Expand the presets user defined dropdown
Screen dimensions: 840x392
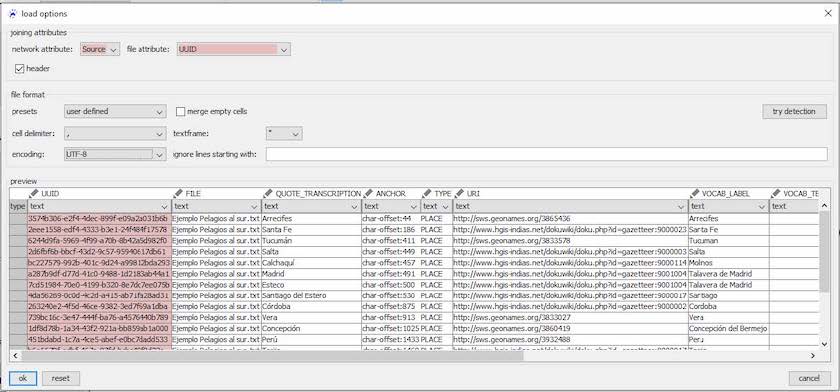[115, 111]
